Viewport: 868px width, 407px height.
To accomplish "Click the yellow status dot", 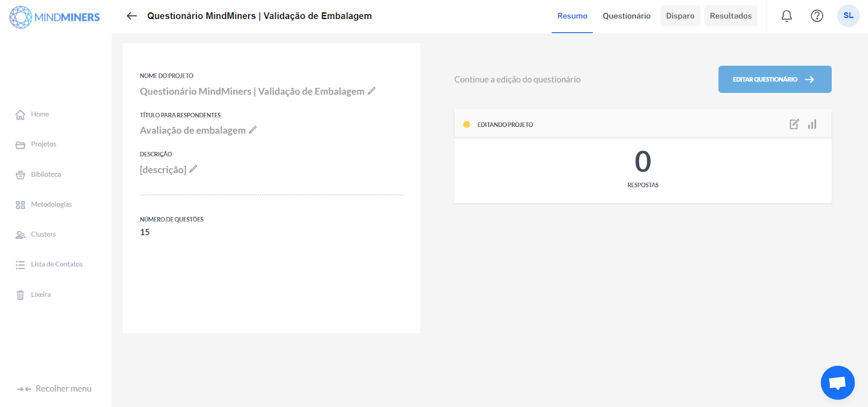I will tap(467, 124).
